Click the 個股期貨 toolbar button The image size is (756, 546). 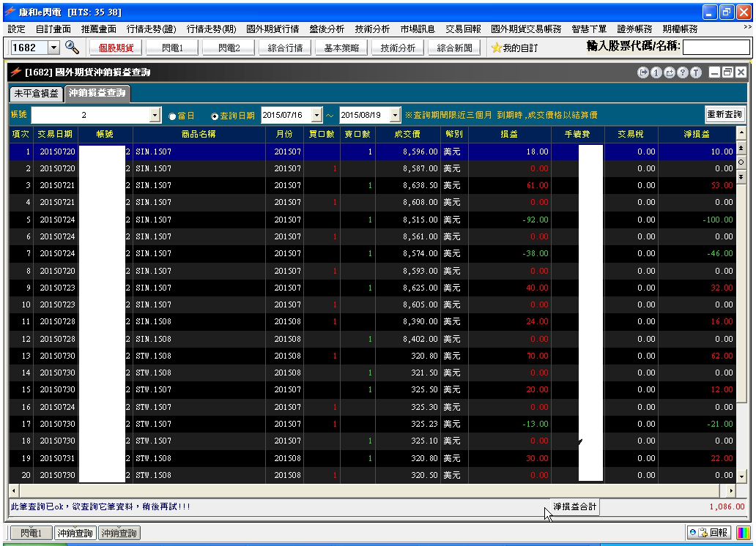pos(116,48)
